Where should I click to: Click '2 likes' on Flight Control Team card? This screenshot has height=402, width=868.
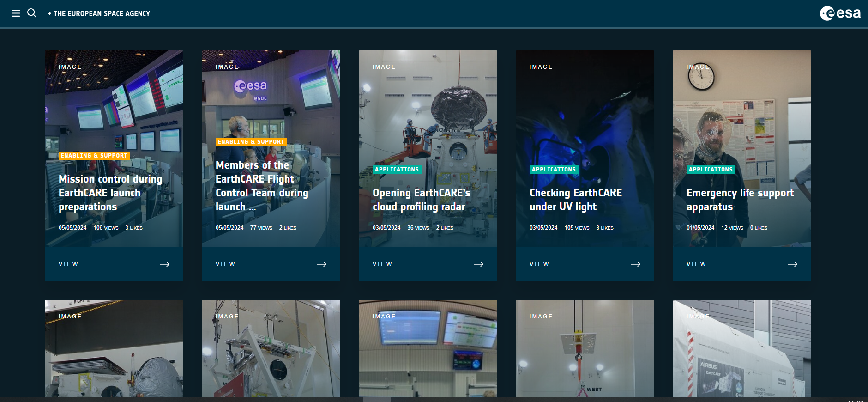click(x=288, y=228)
